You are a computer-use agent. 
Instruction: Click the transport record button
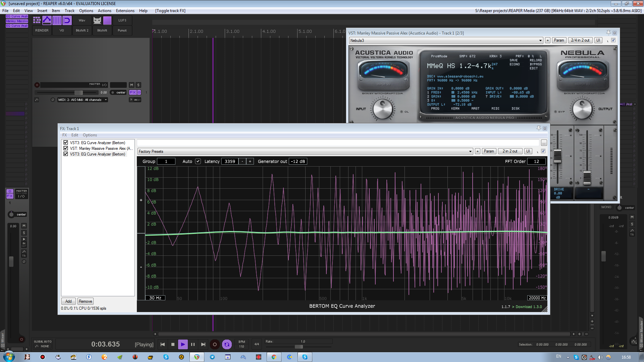(215, 344)
